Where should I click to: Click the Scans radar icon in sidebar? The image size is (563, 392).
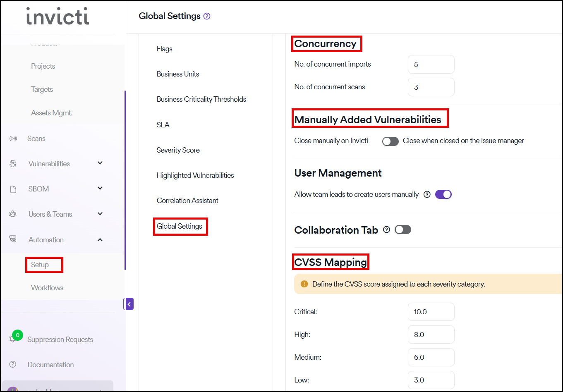(13, 139)
